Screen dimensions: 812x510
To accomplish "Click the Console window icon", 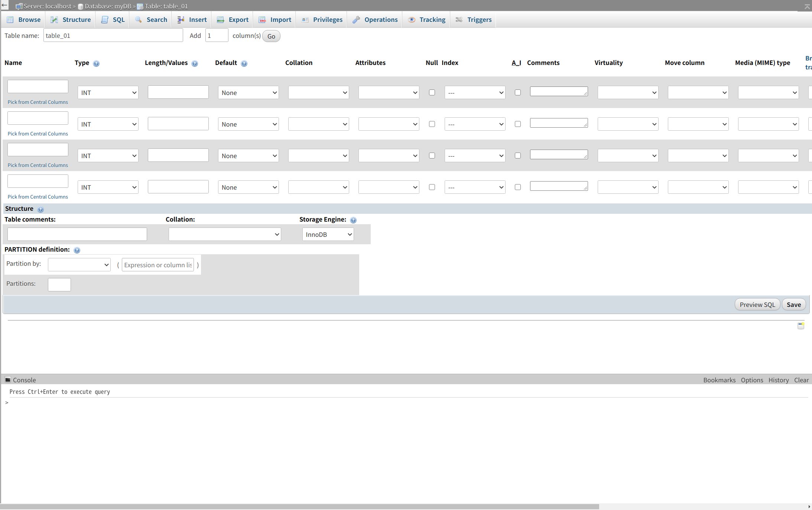I will click(8, 380).
